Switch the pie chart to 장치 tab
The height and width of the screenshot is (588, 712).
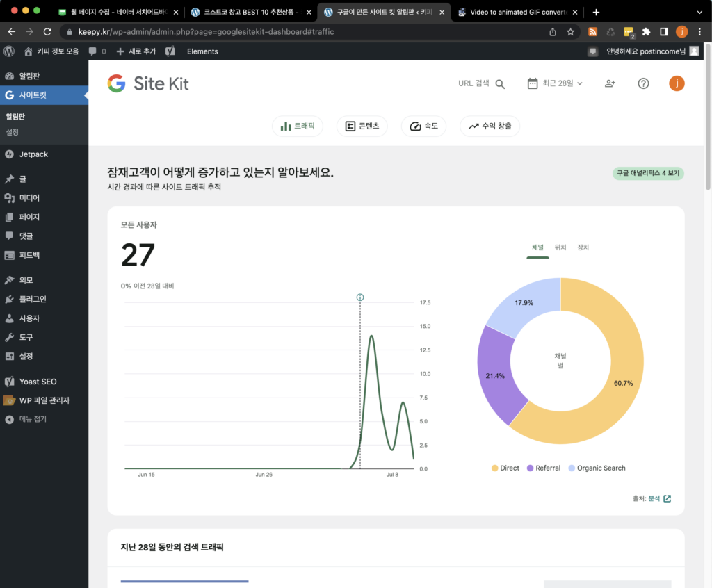pyautogui.click(x=583, y=247)
